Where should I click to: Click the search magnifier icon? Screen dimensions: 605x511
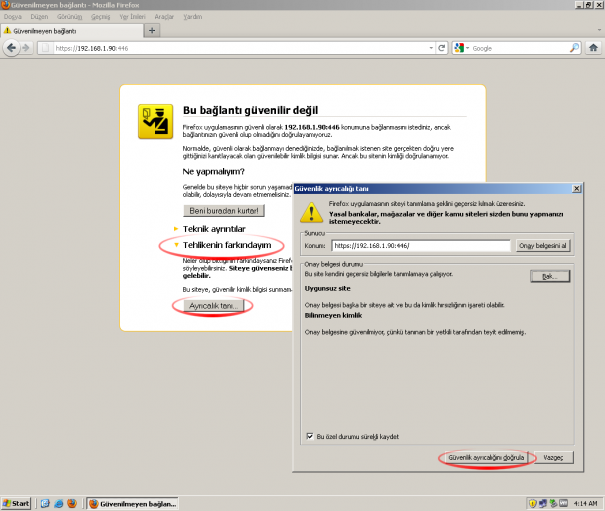[574, 48]
